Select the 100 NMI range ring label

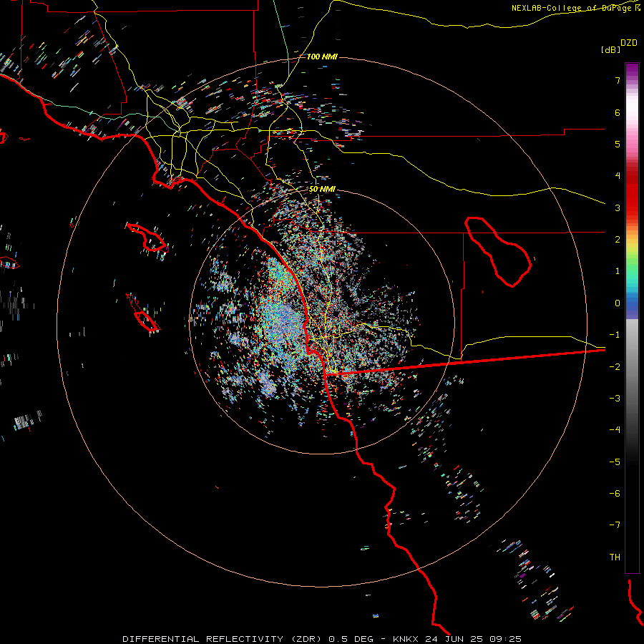point(322,57)
